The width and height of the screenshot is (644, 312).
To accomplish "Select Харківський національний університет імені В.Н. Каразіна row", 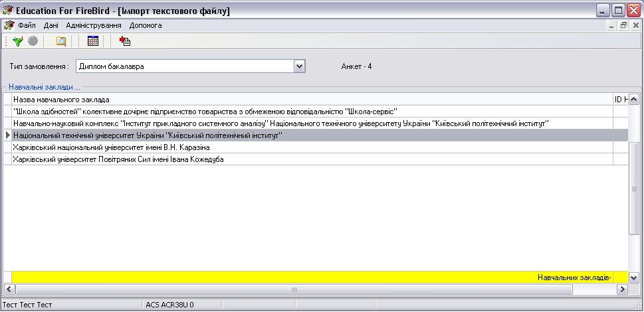I will pyautogui.click(x=312, y=147).
